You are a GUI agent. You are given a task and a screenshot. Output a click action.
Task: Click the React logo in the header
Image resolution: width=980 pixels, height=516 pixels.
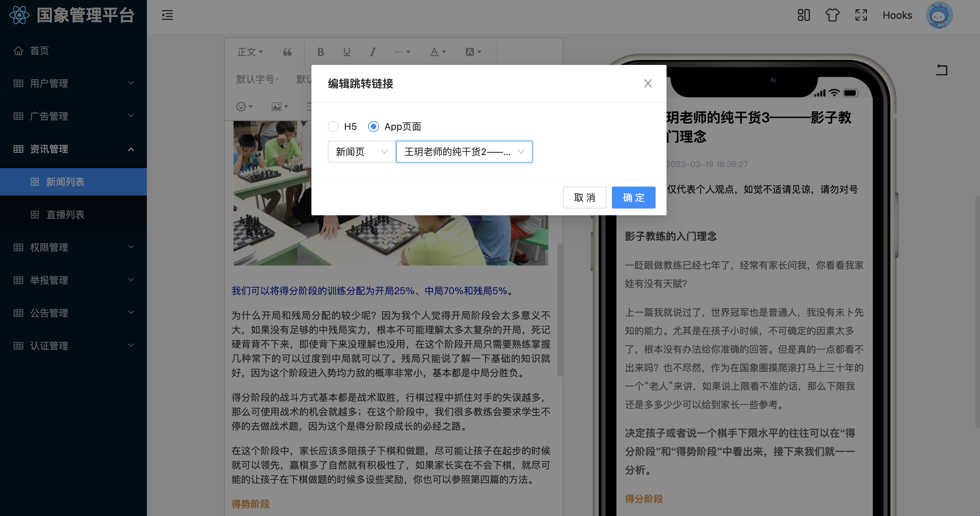(19, 15)
